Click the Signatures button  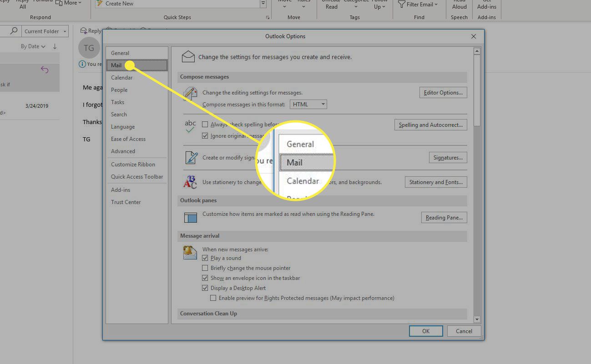coord(448,158)
